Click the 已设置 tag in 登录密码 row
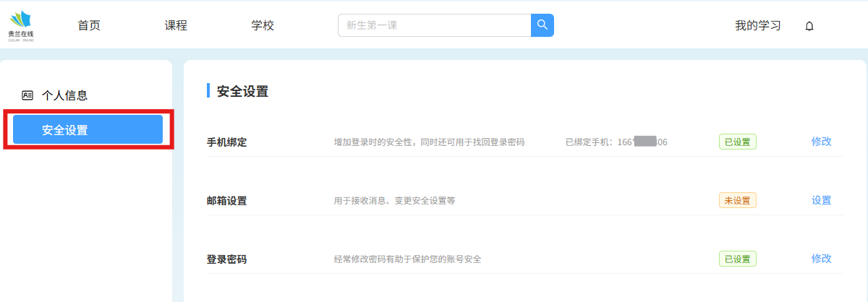Viewport: 868px width, 302px height. tap(737, 259)
